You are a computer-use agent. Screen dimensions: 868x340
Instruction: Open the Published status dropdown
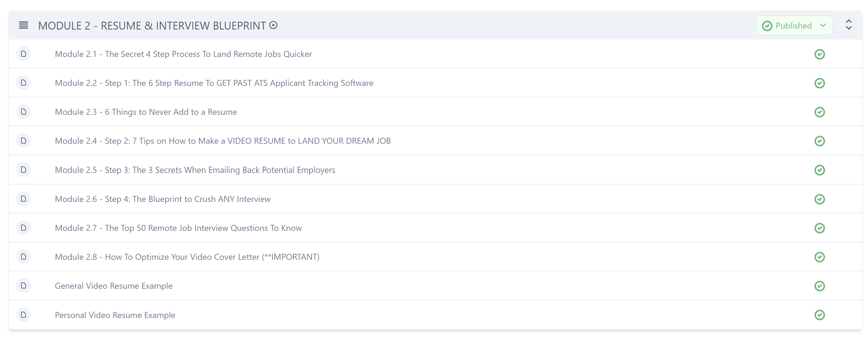click(x=794, y=26)
